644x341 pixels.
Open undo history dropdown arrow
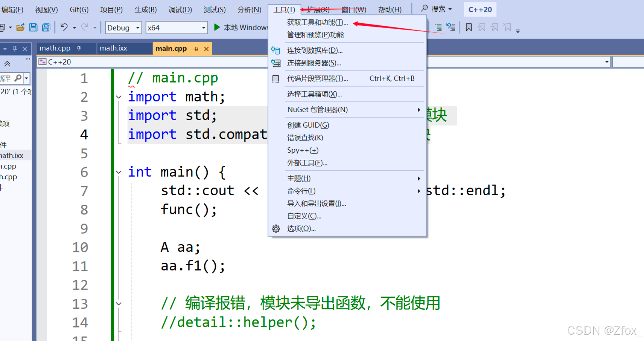tap(74, 28)
